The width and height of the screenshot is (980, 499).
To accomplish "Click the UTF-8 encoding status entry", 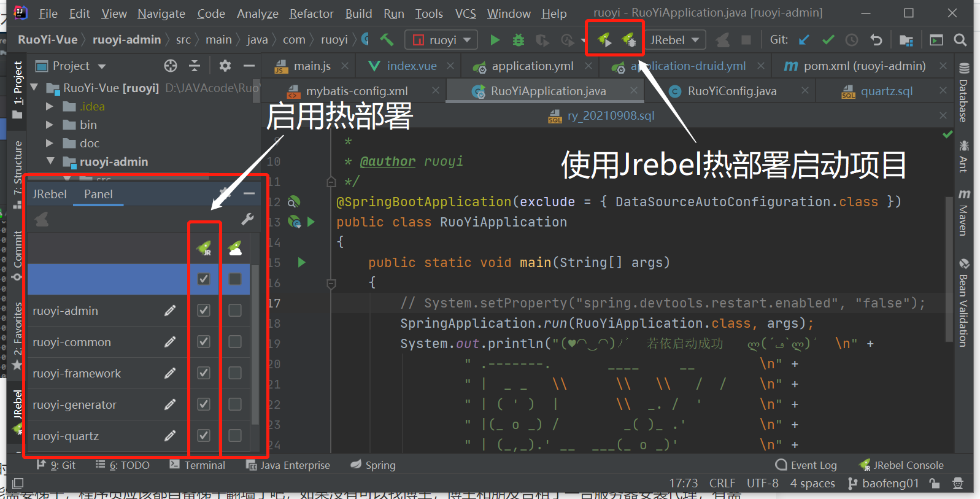I will tap(763, 484).
